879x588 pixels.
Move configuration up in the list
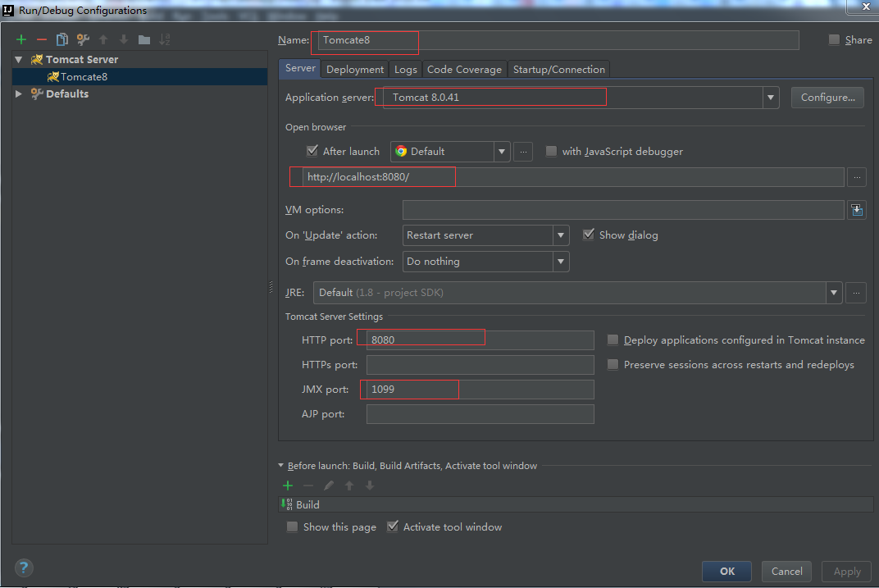click(x=103, y=39)
